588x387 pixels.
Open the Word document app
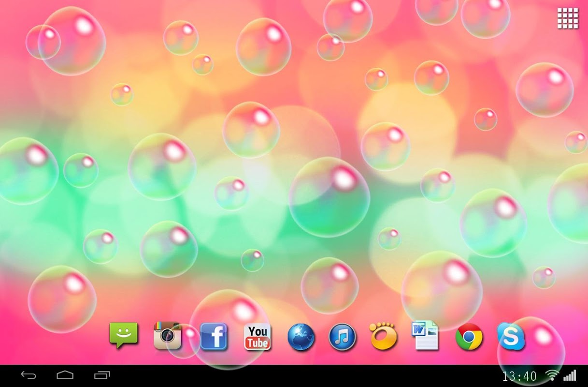[x=425, y=335]
